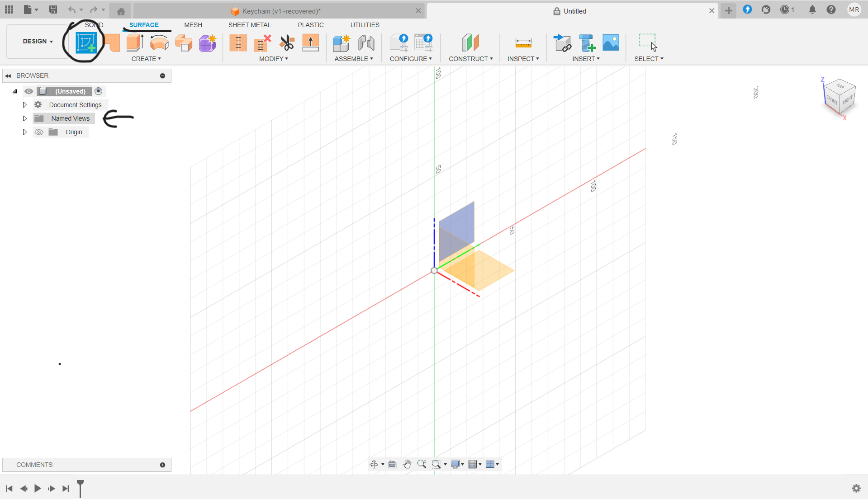
Task: Click the Insert Fastener bolt icon
Action: coord(587,43)
